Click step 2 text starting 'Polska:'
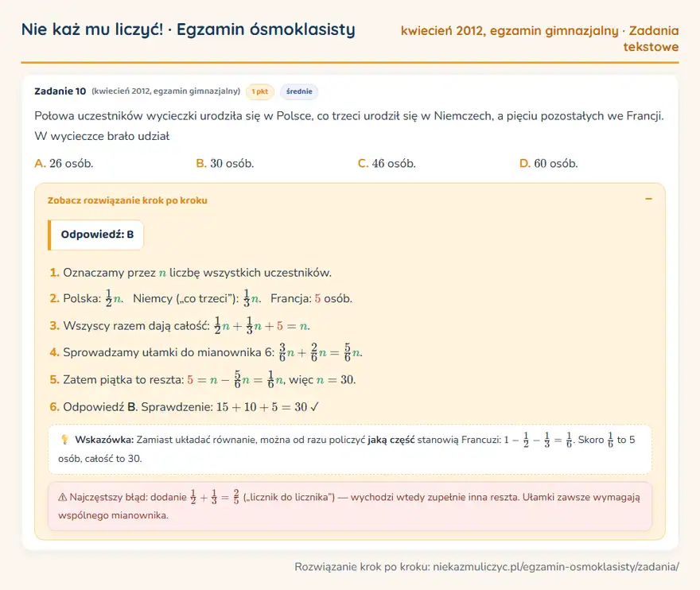This screenshot has width=700, height=590. (201, 298)
